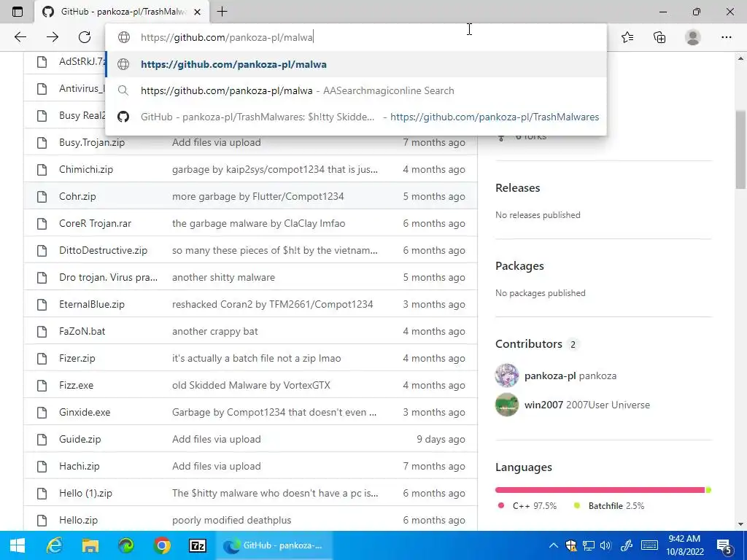Image resolution: width=747 pixels, height=560 pixels.
Task: Open Guide.zip file
Action: [80, 439]
